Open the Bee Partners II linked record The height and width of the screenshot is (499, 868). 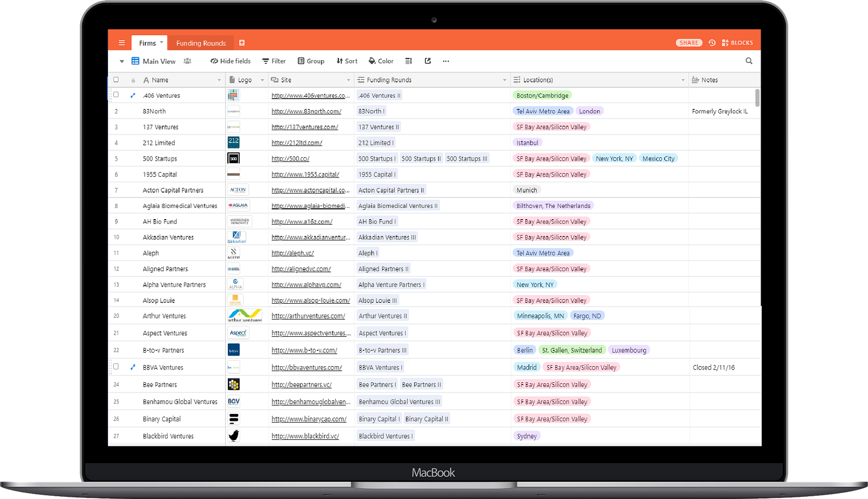click(422, 385)
